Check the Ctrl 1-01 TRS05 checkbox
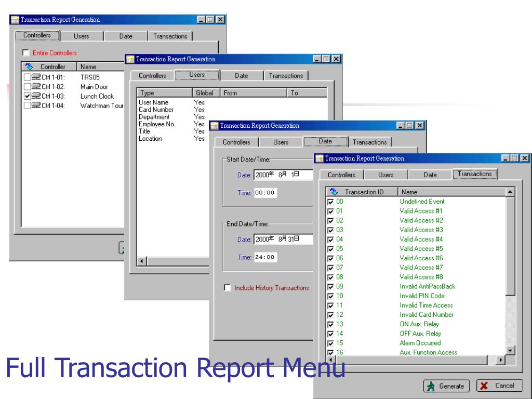This screenshot has height=399, width=532. [28, 77]
